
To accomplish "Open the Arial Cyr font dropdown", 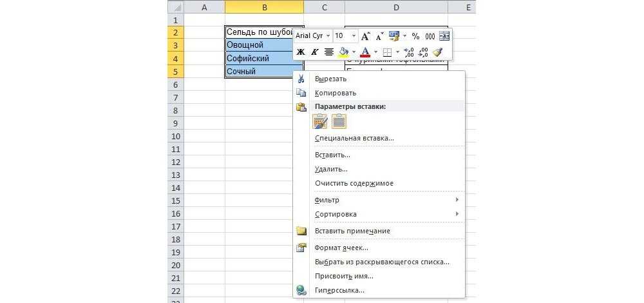I will click(328, 36).
